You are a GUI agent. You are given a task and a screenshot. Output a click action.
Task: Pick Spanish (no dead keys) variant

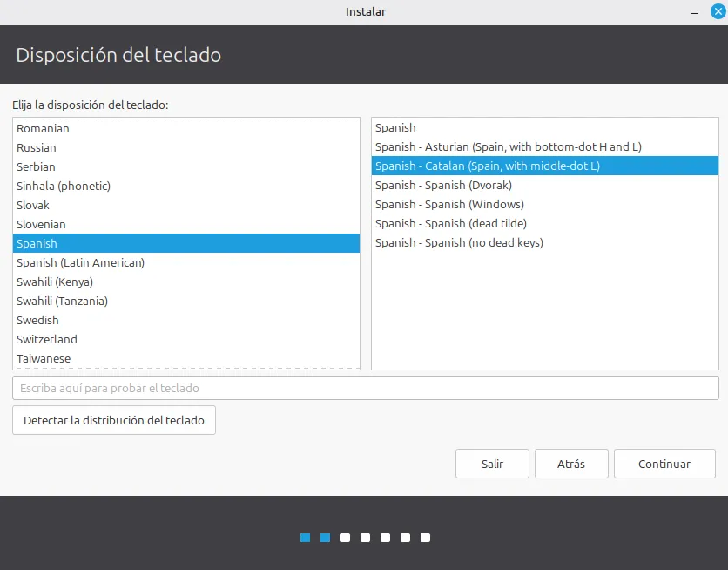pyautogui.click(x=545, y=243)
